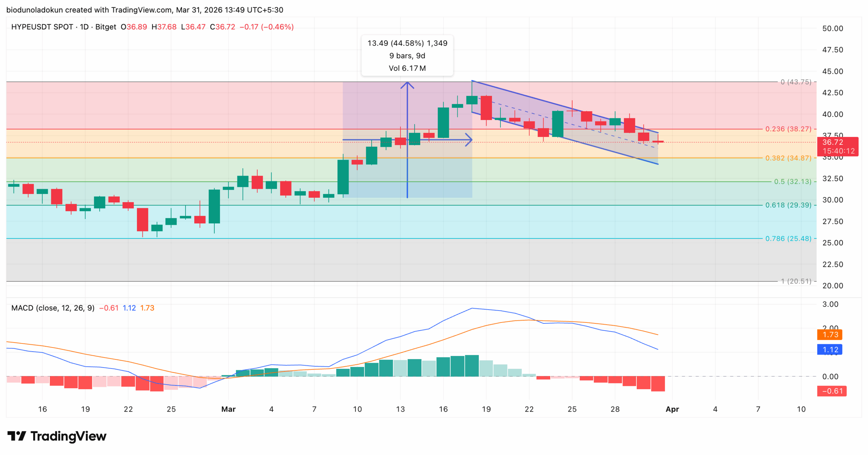This screenshot has height=455, width=868.
Task: Click the 42.50 price axis label
Action: [832, 93]
